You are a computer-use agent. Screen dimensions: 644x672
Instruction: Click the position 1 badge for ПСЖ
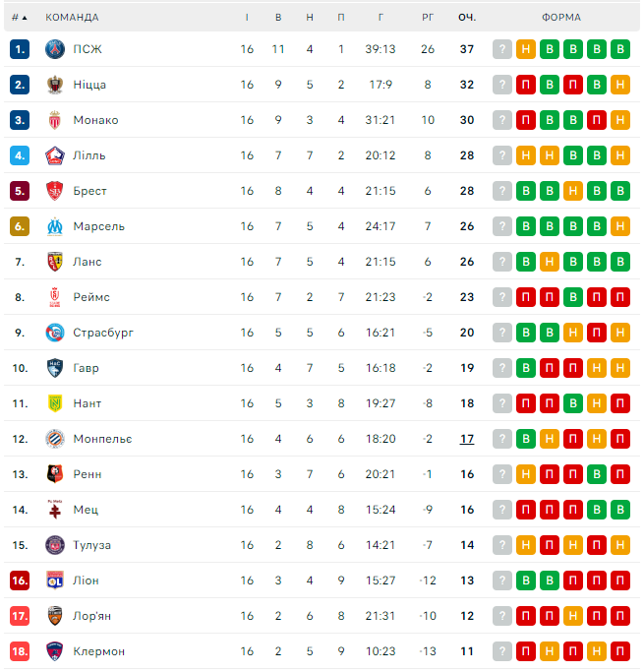[20, 49]
